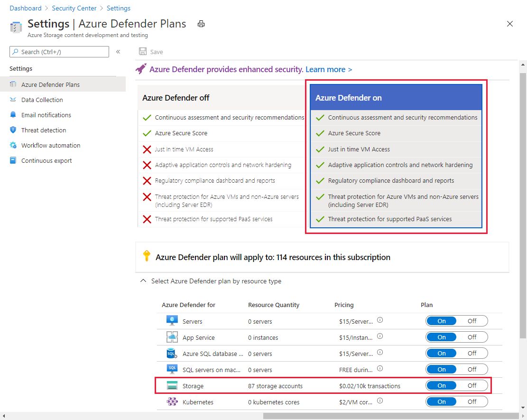Viewport: 527px width, 420px height.
Task: Click the Kubernetes resource type icon
Action: pyautogui.click(x=172, y=402)
